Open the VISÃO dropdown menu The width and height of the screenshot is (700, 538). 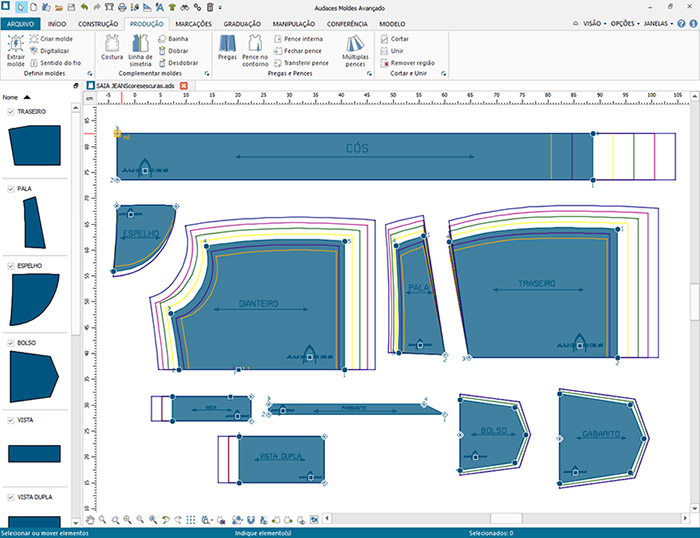[x=594, y=24]
